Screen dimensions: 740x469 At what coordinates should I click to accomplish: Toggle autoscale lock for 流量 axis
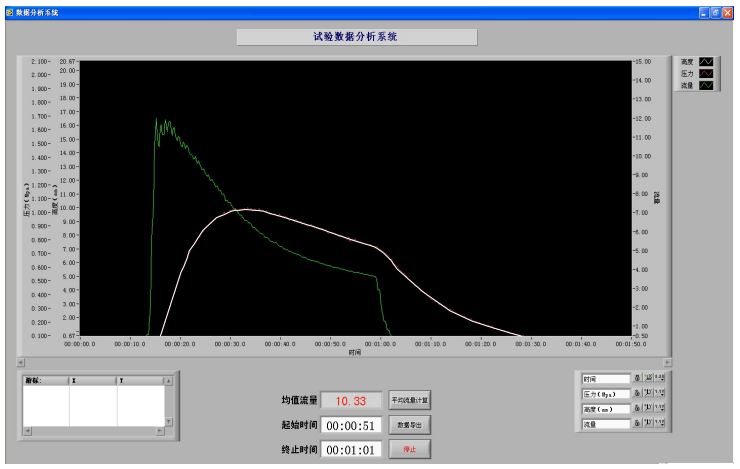click(637, 424)
